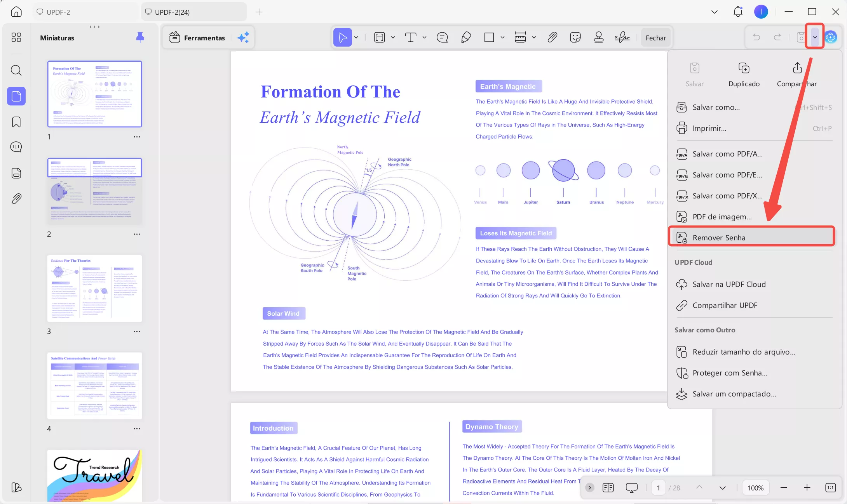Select the attachment paperclip toolbar icon
847x504 pixels.
pyautogui.click(x=552, y=38)
